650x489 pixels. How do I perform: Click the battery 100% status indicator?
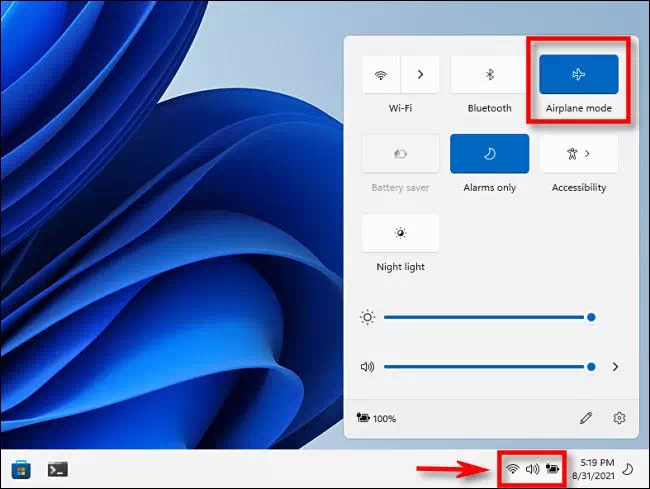point(376,418)
